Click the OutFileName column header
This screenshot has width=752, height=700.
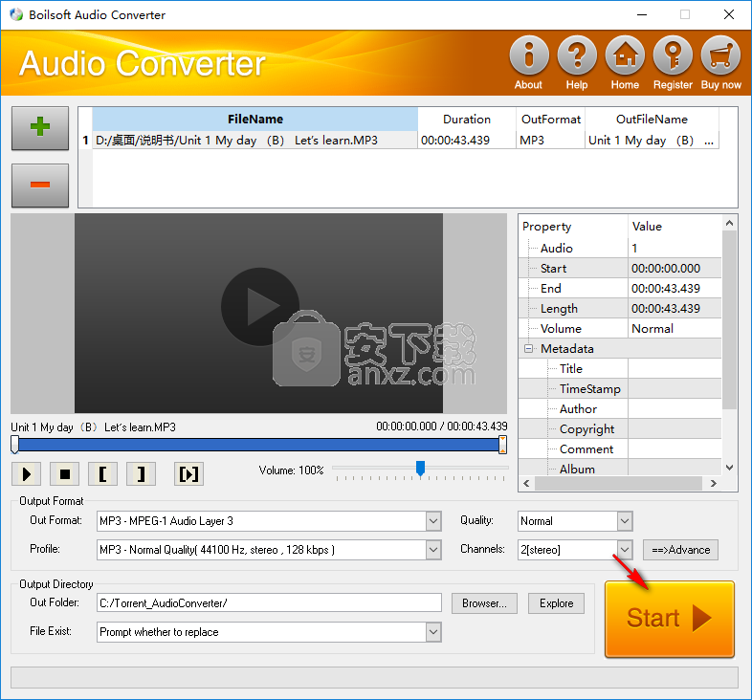click(x=652, y=119)
